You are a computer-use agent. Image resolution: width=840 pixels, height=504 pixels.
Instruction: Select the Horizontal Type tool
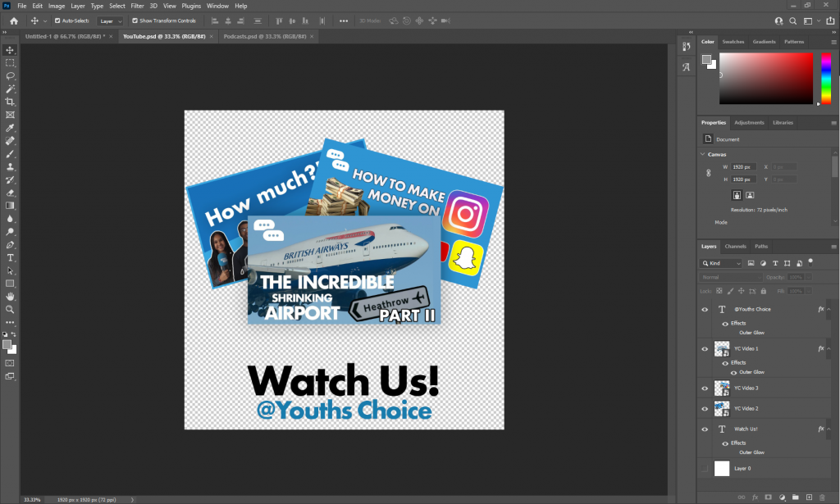coord(10,257)
